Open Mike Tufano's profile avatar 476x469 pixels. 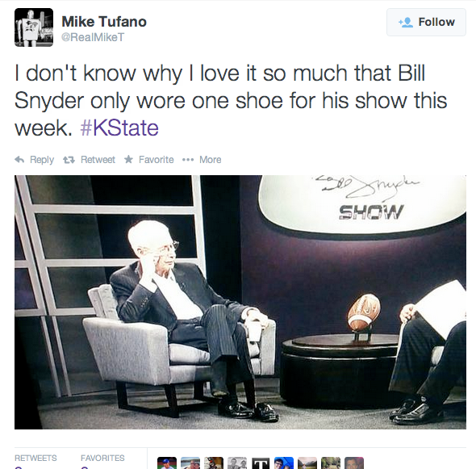34,27
